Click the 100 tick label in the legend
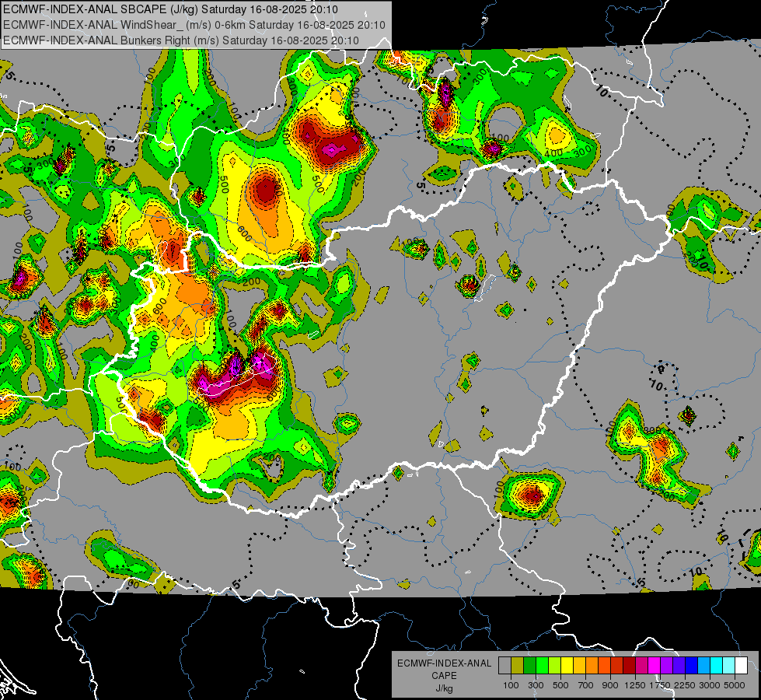This screenshot has width=761, height=700. 511,685
